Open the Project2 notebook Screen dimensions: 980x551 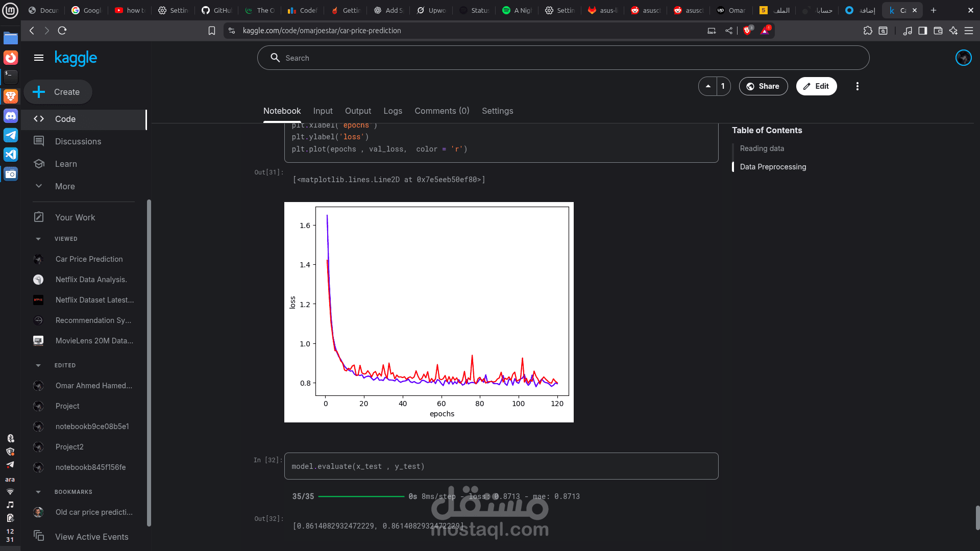click(x=69, y=447)
